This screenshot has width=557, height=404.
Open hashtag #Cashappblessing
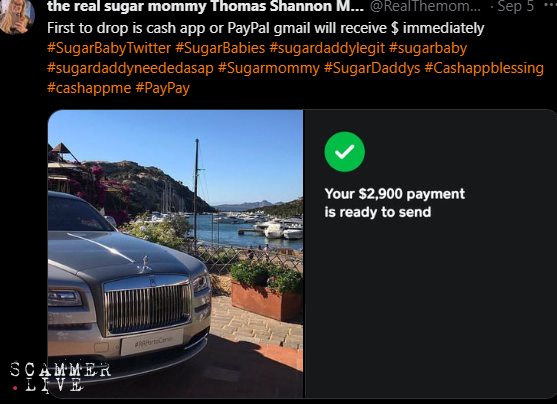(484, 68)
